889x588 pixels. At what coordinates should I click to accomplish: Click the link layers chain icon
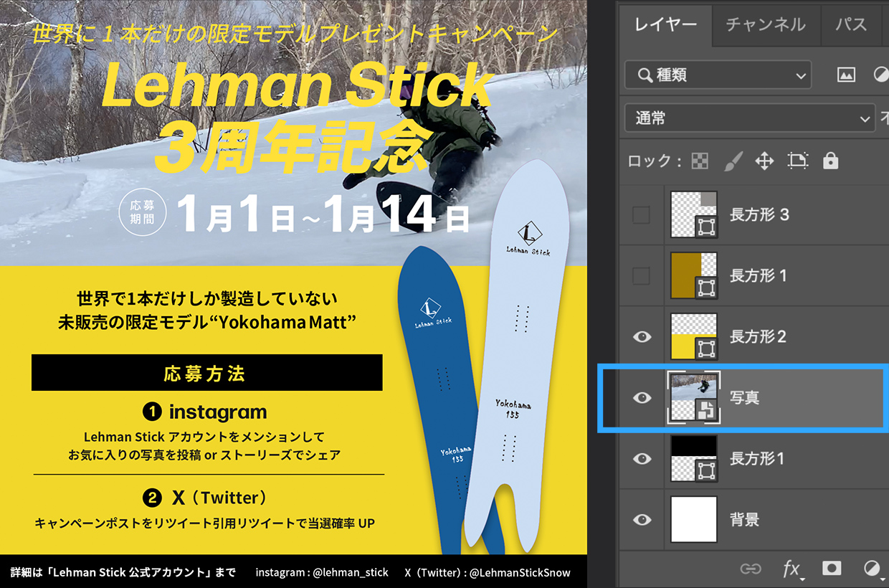click(751, 569)
